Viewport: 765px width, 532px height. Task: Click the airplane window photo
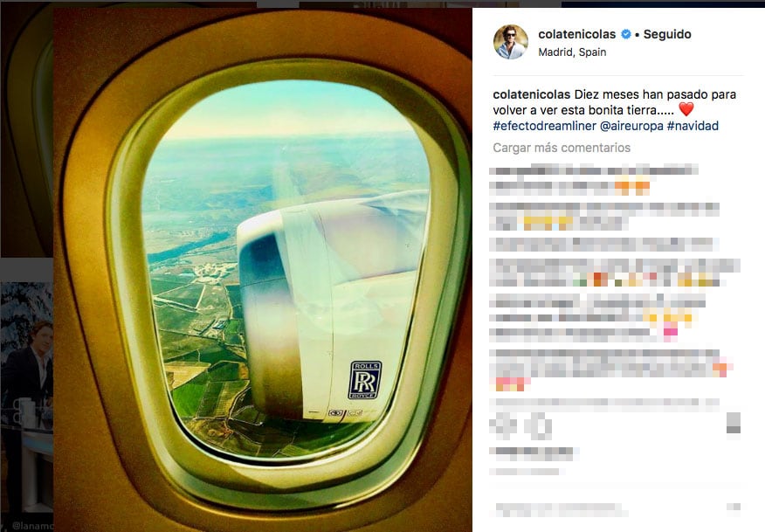tap(263, 269)
